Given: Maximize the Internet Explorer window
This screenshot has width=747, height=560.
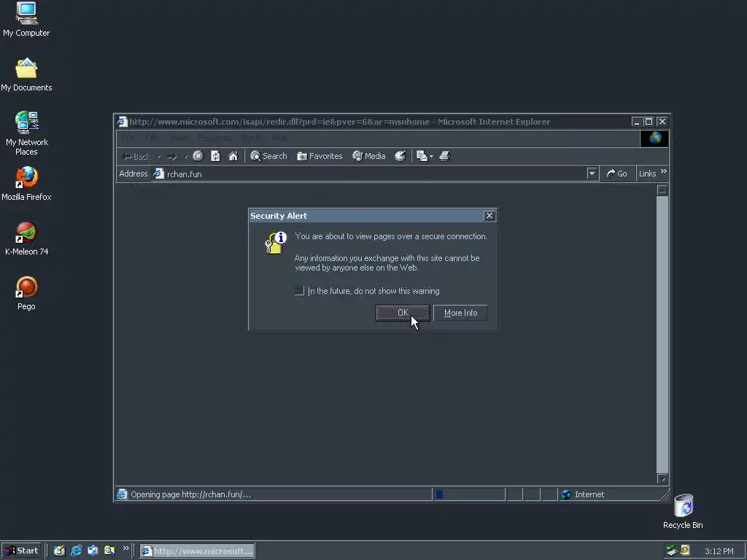Looking at the screenshot, I should 649,122.
